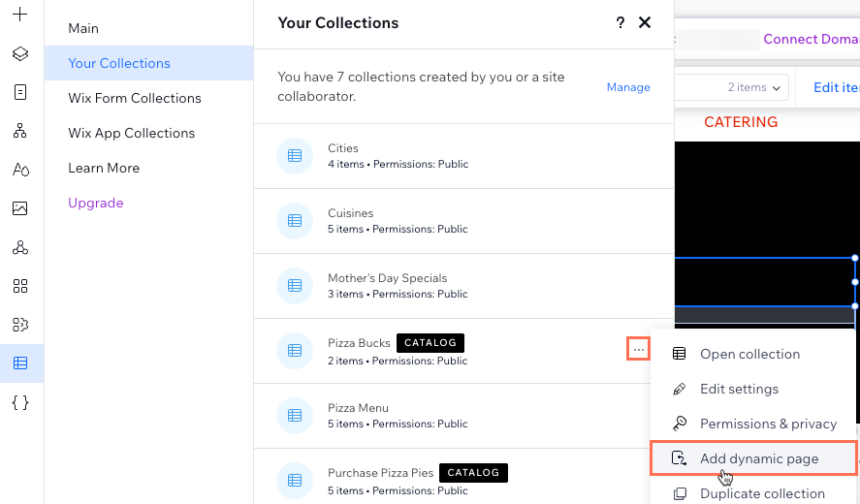Screen dimensions: 860x504
Task: Click the CATERING menu text
Action: click(x=741, y=122)
